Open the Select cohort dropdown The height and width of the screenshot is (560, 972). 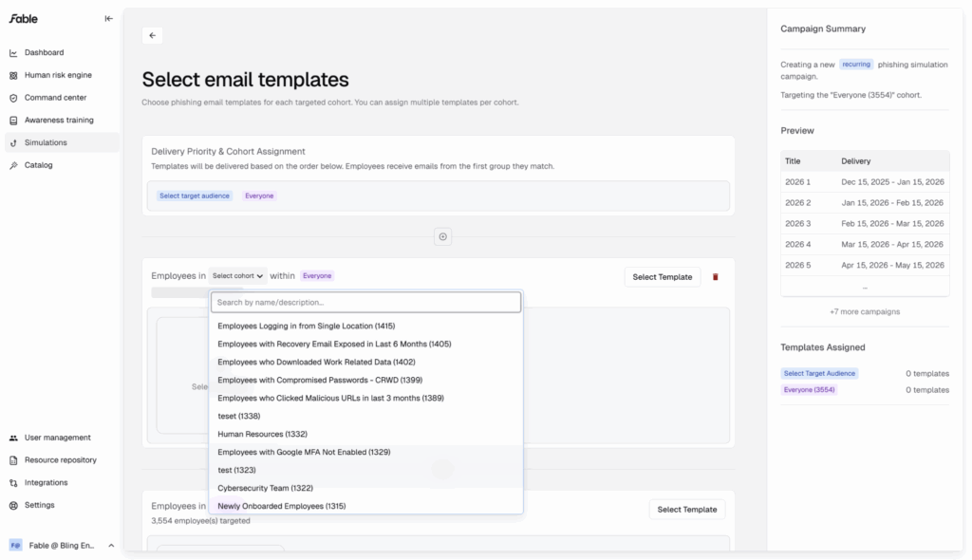[x=237, y=276]
